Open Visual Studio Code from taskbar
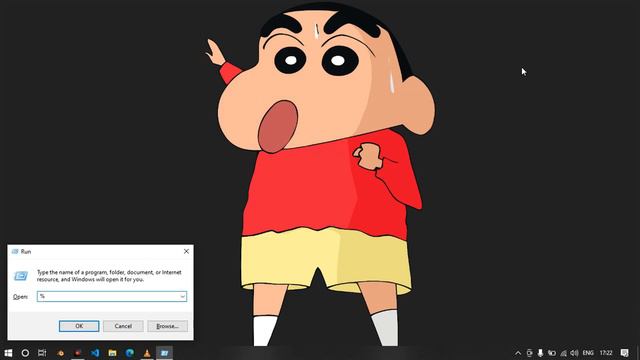The image size is (640, 360). [95, 353]
